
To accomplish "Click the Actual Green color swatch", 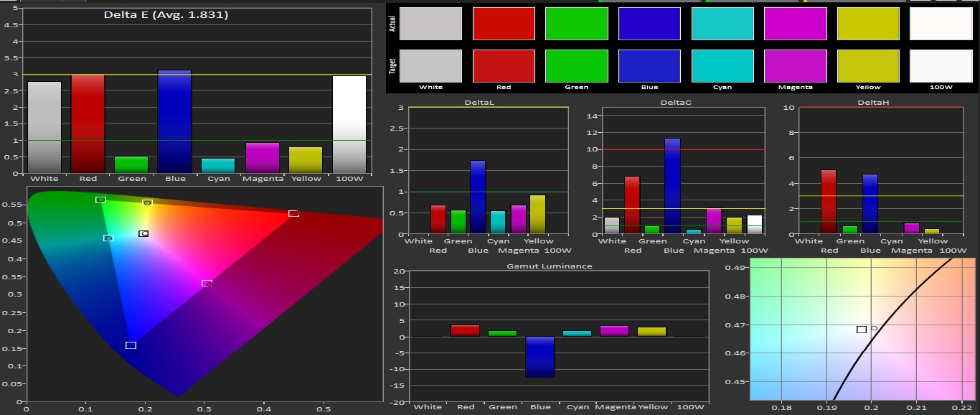I will click(x=576, y=24).
